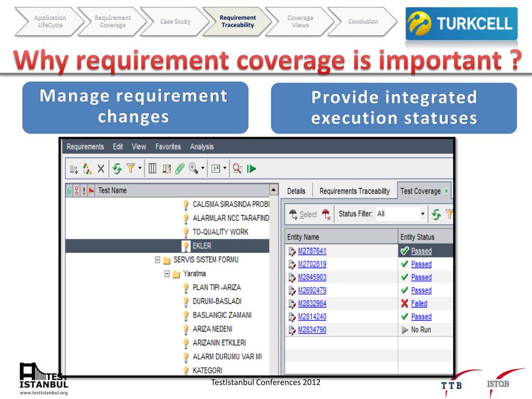The image size is (532, 399).
Task: Open the dropdown arrow beside the zoom icon
Action: 202,169
